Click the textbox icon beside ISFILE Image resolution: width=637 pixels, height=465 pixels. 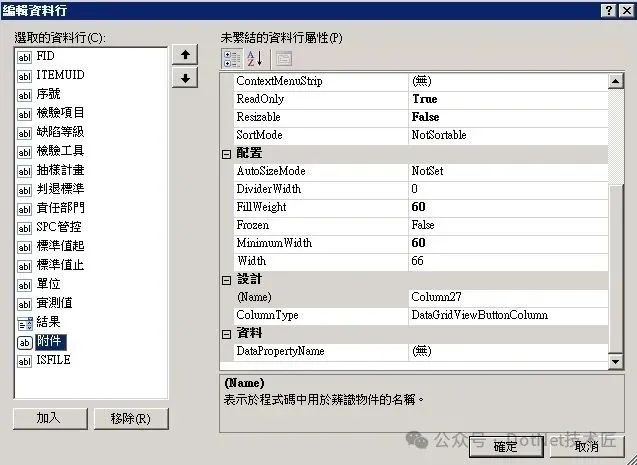coord(24,361)
